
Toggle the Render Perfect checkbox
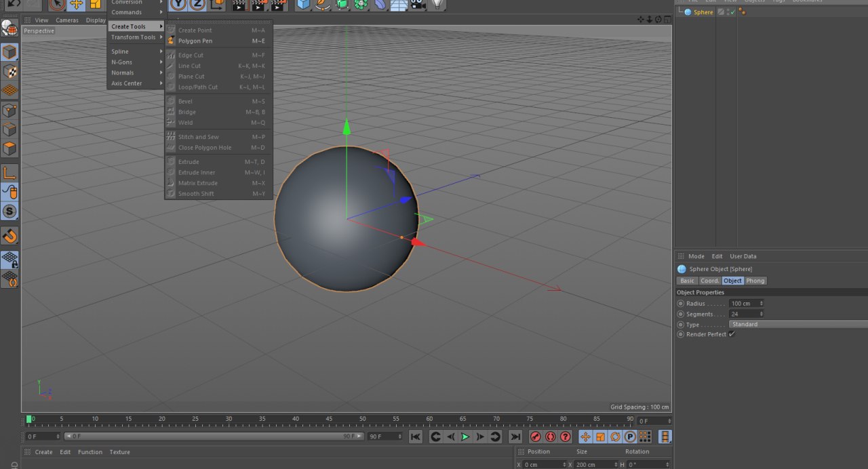tap(732, 334)
